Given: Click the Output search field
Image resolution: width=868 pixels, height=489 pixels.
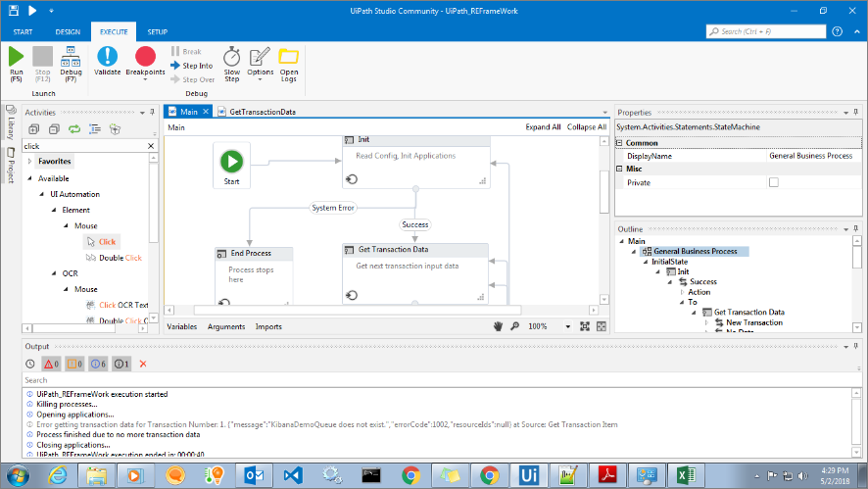Looking at the screenshot, I should coord(294,380).
